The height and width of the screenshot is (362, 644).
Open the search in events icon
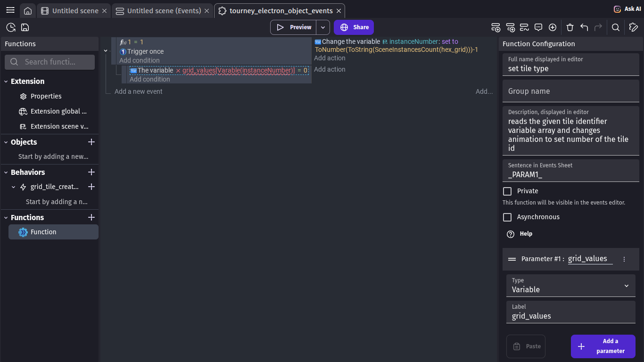coord(615,27)
